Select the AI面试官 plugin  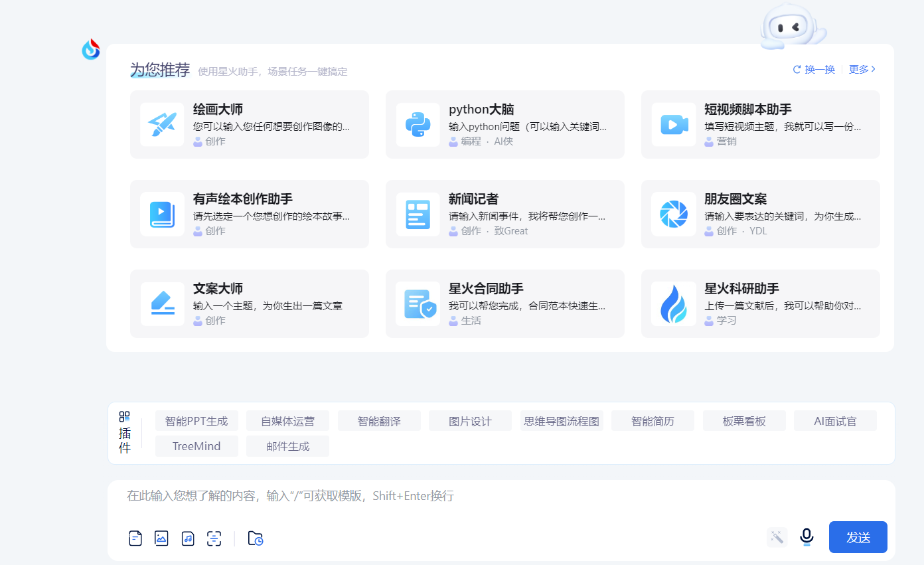835,421
